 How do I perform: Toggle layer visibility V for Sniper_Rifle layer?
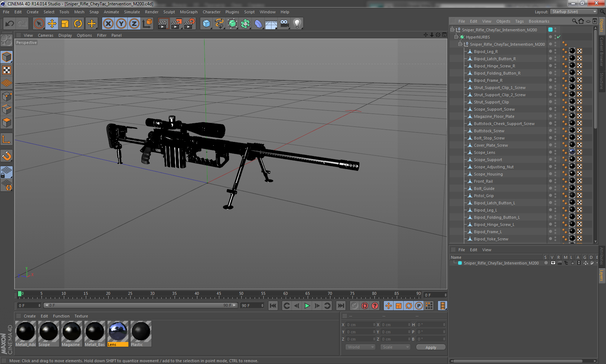tap(553, 263)
